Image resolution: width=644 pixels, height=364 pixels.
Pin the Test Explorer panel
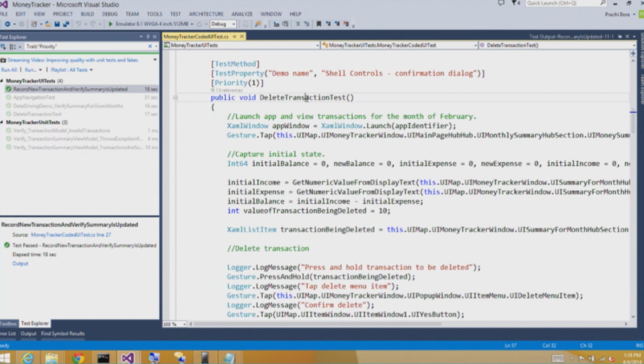tap(148, 37)
